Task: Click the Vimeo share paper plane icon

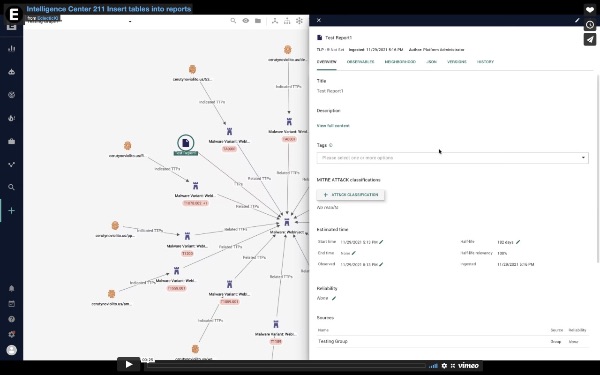Action: (x=590, y=39)
